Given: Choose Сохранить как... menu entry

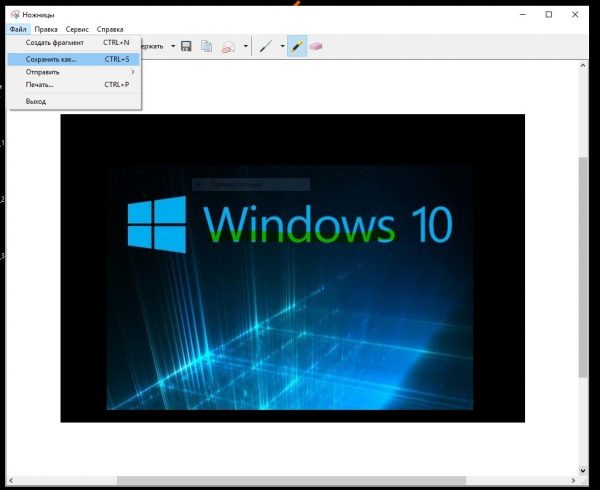Looking at the screenshot, I should point(74,59).
